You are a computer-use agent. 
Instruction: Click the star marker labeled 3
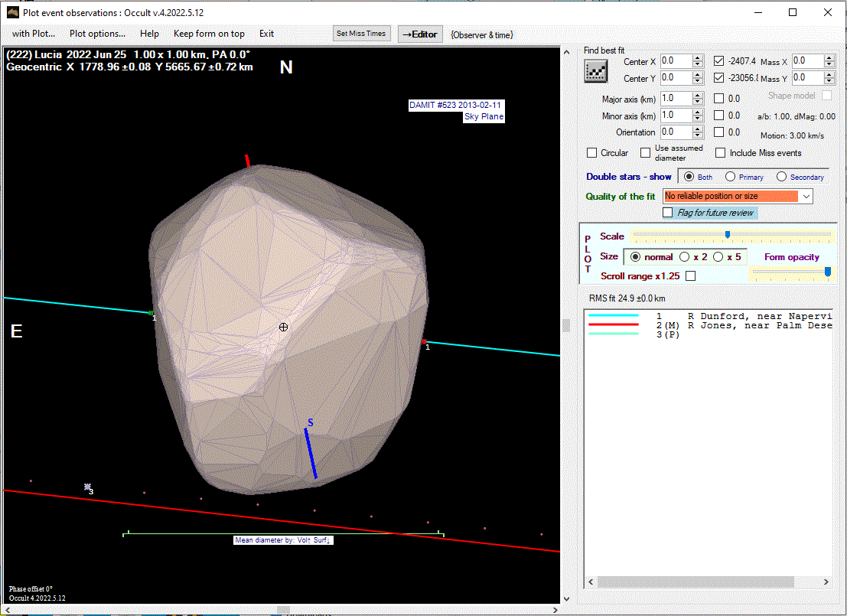[88, 487]
